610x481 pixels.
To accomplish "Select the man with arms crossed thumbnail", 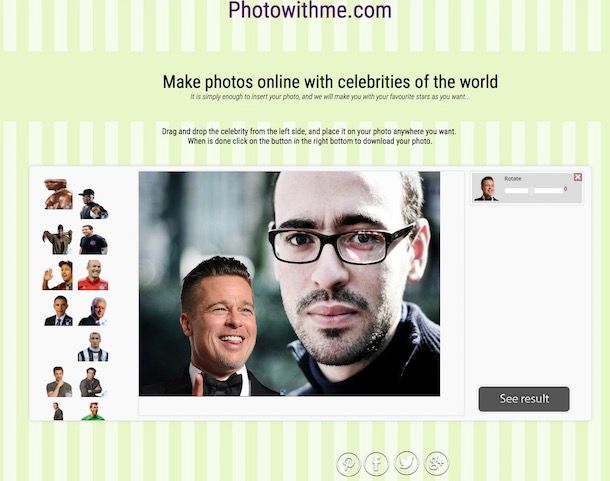I will point(92,382).
